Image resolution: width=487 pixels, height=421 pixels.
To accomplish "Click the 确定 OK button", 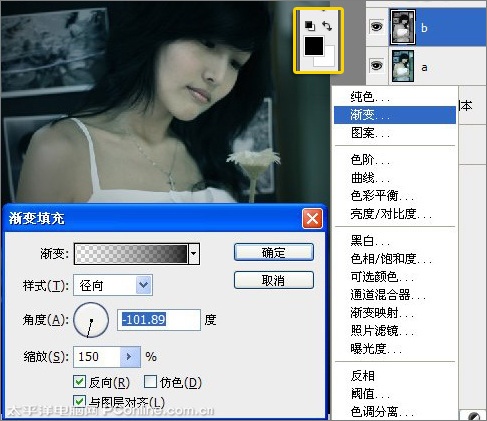I will pos(274,252).
